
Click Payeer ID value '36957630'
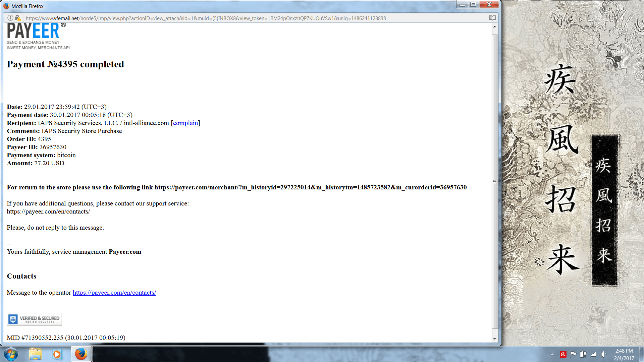tap(53, 147)
